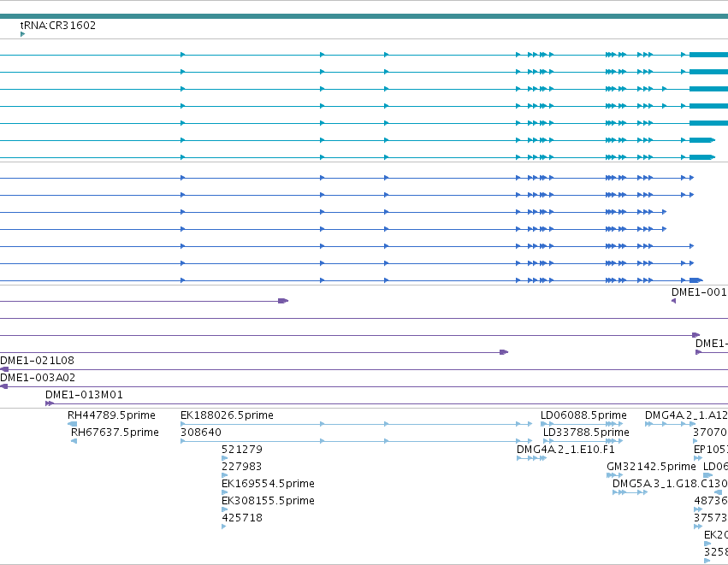Viewport: 728px width, 565px height.
Task: Click the 48736 feature label
Action: click(x=710, y=501)
